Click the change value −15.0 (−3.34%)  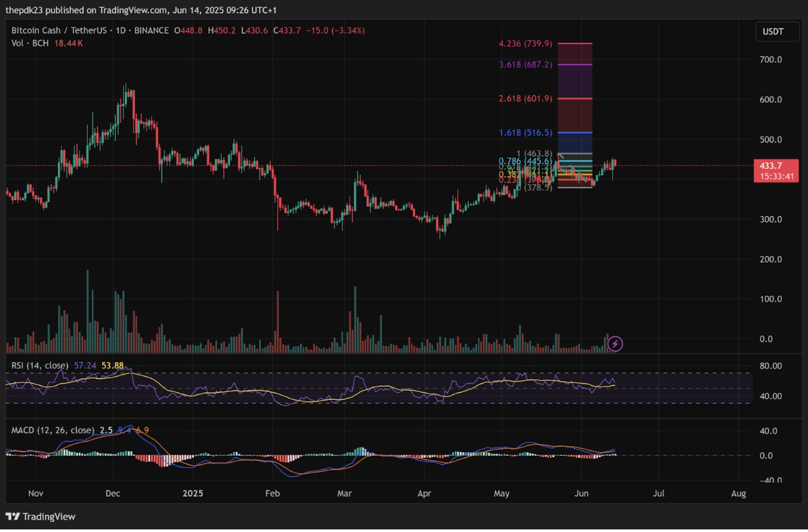coord(336,31)
